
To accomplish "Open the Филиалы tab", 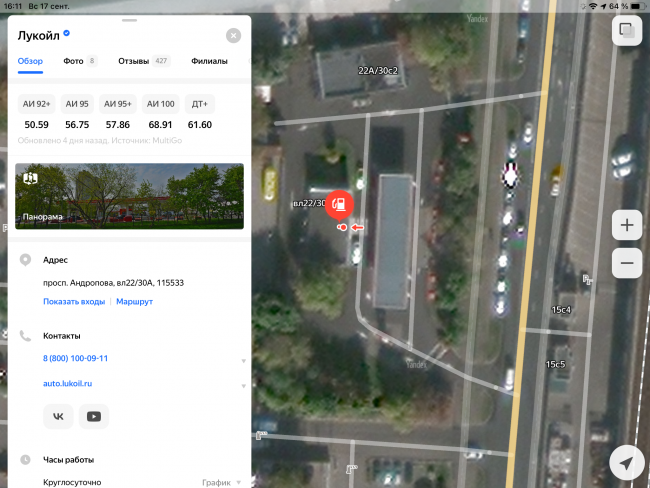I will 209,61.
